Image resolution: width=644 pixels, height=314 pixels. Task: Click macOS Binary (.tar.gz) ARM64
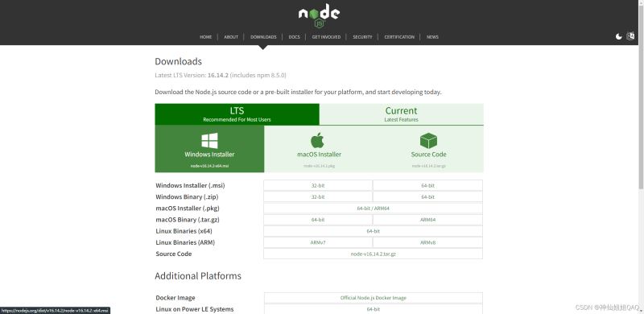(427, 220)
